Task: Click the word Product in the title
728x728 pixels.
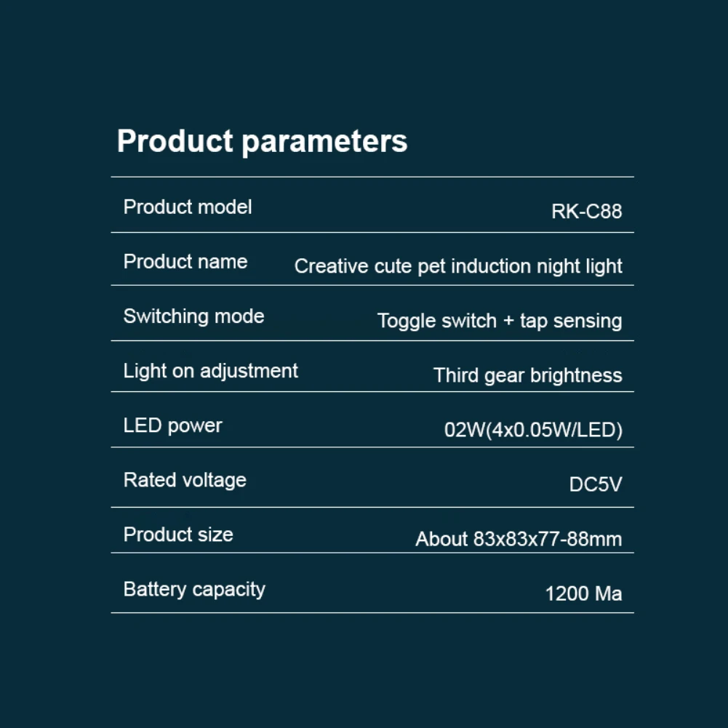Action: pos(175,140)
